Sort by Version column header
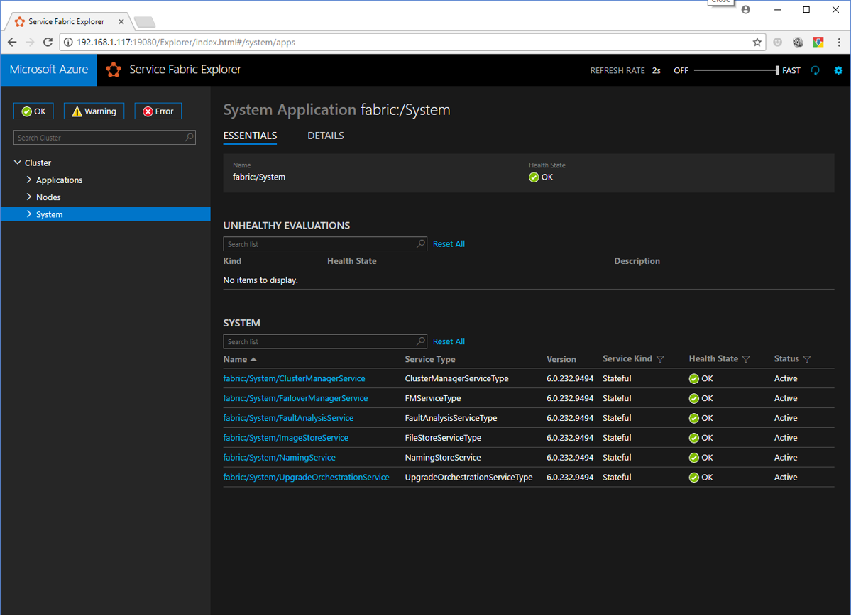 point(561,359)
